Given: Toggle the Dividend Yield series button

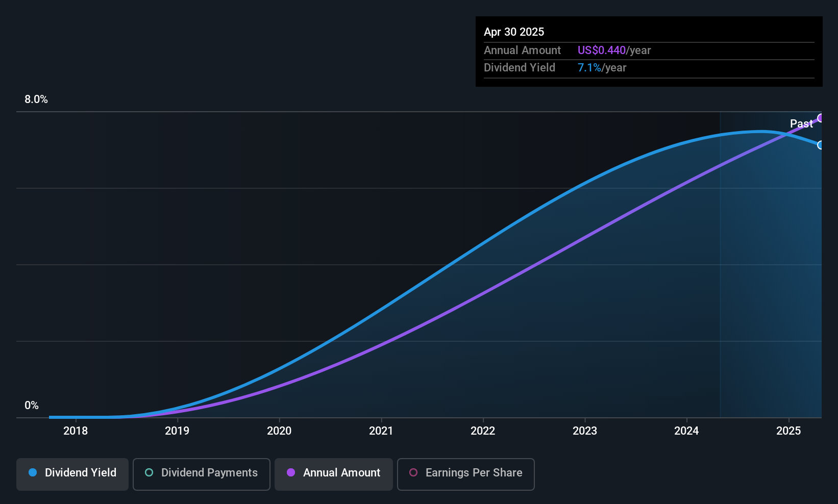Looking at the screenshot, I should coord(72,474).
